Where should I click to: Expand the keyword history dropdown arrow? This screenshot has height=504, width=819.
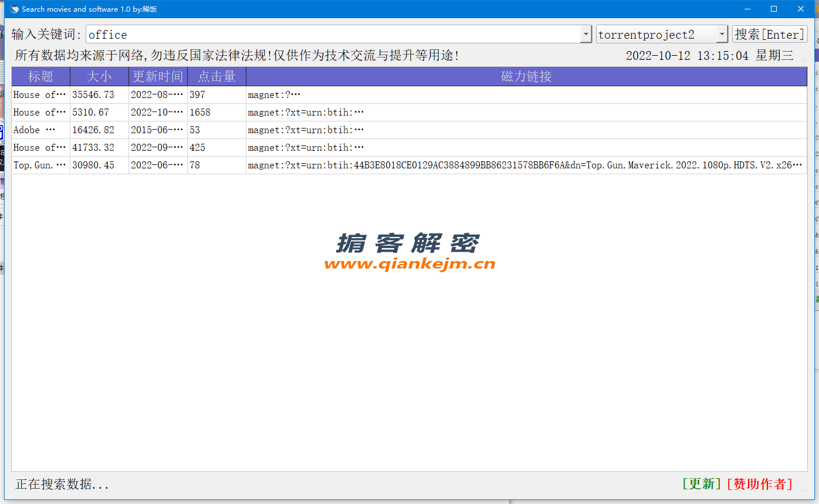(x=586, y=35)
